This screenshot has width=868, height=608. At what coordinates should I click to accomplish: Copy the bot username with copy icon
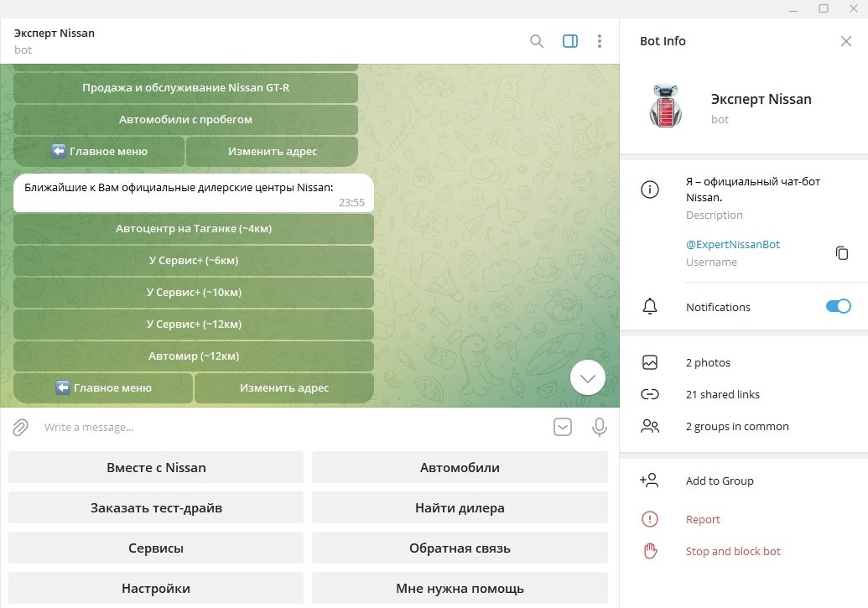pos(842,253)
